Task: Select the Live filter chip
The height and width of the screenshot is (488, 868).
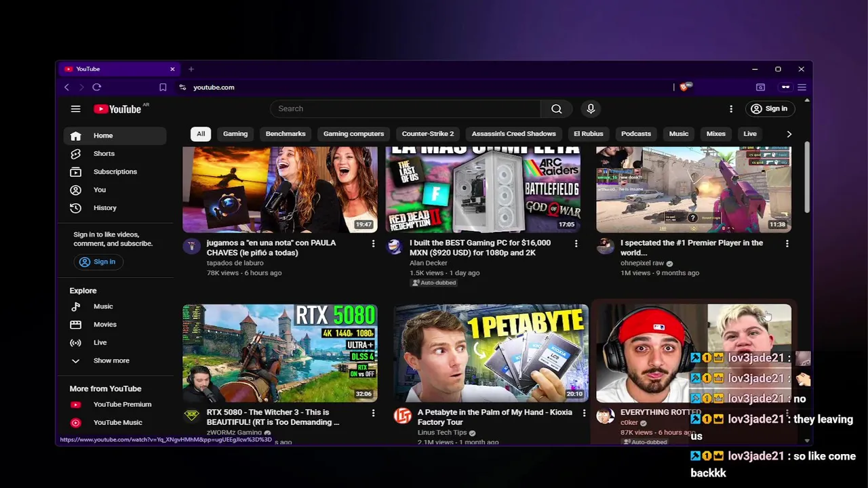Action: (750, 134)
